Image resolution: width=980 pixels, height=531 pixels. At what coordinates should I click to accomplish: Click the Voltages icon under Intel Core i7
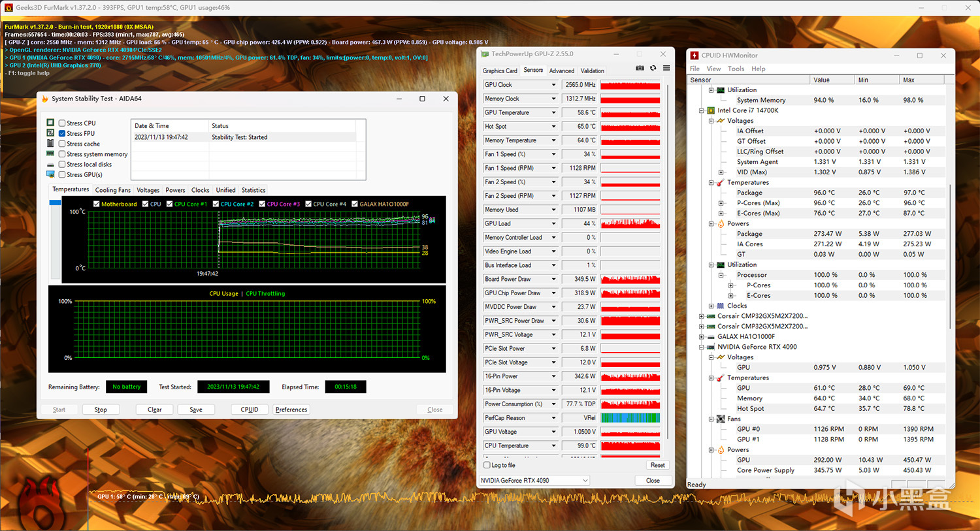[721, 121]
